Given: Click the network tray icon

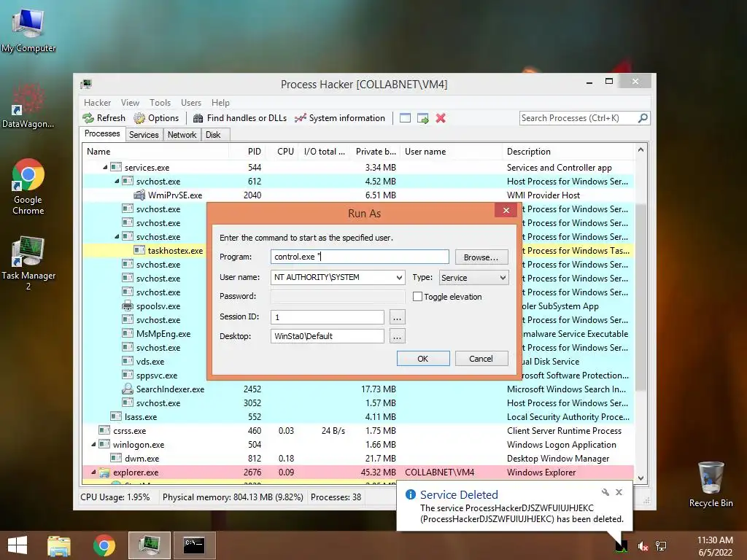Looking at the screenshot, I should [661, 546].
